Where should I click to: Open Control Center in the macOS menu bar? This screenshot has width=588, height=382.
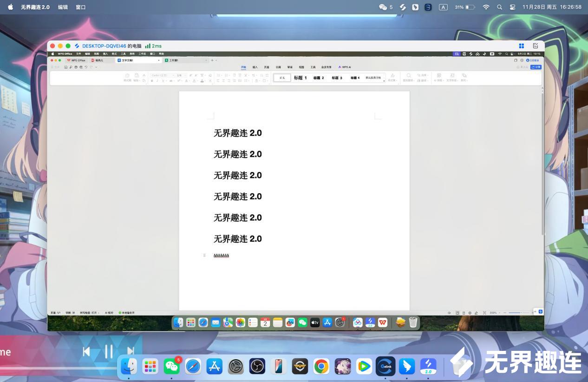[x=513, y=7]
